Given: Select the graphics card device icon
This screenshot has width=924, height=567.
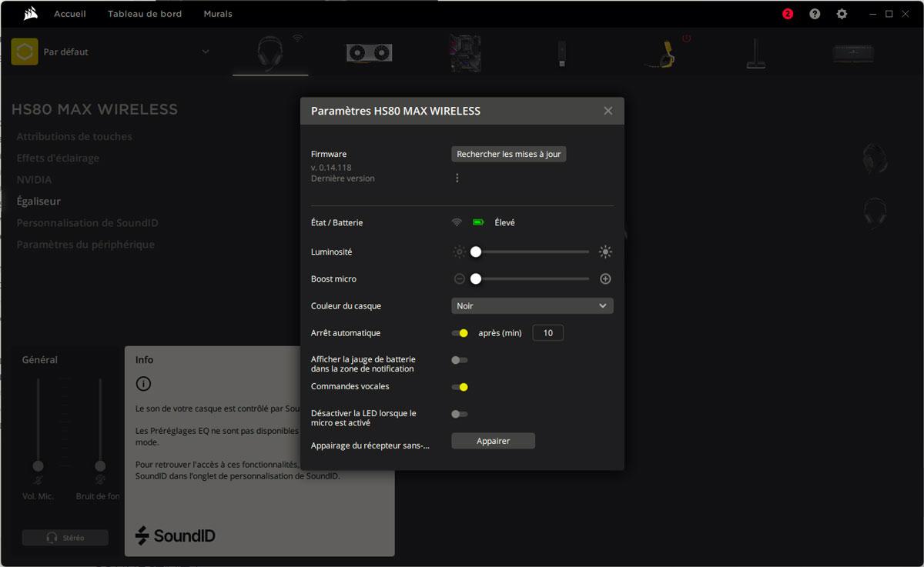Looking at the screenshot, I should 369,52.
